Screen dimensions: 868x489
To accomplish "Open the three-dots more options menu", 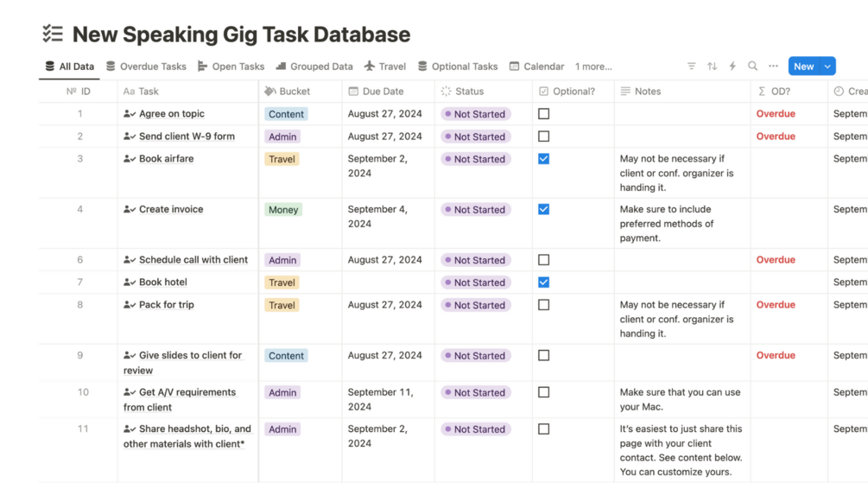I will tap(773, 67).
